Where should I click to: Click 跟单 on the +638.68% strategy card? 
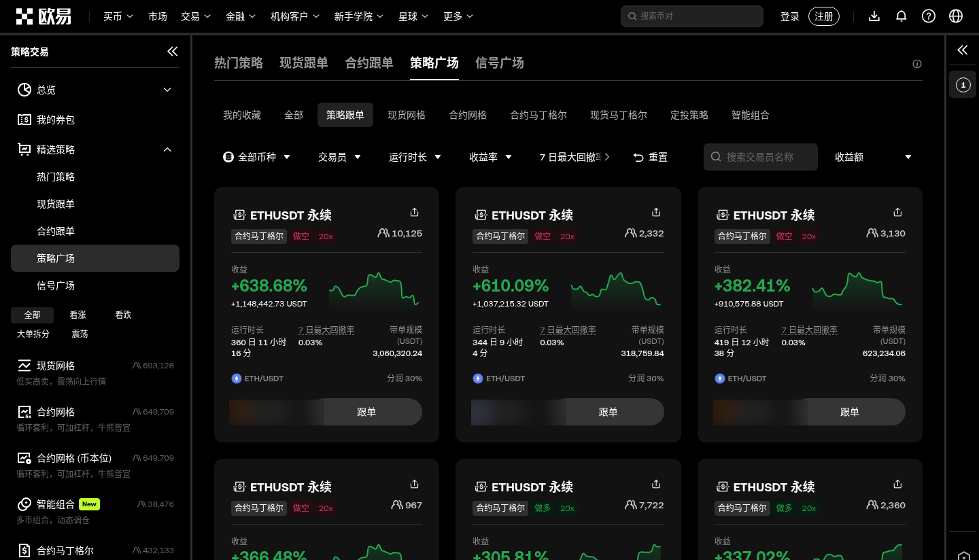[366, 412]
